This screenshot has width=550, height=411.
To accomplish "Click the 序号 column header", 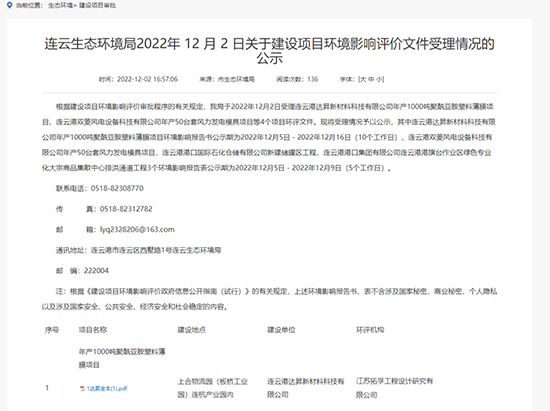I will point(52,330).
